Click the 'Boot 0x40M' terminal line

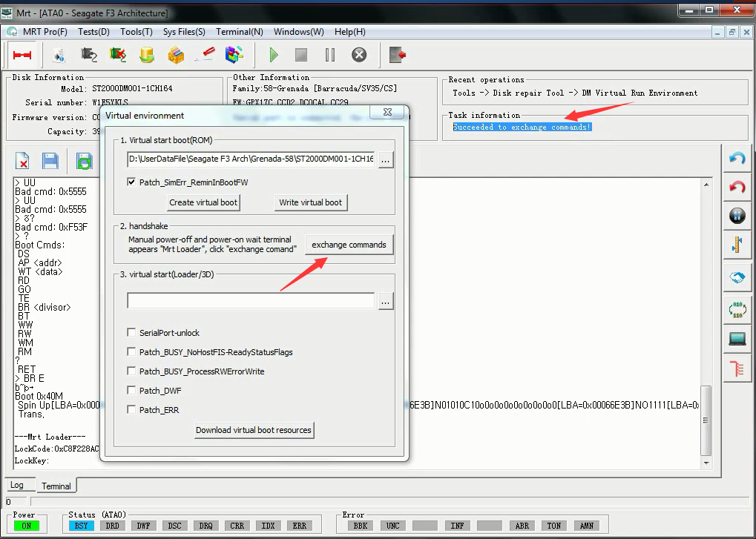(39, 397)
